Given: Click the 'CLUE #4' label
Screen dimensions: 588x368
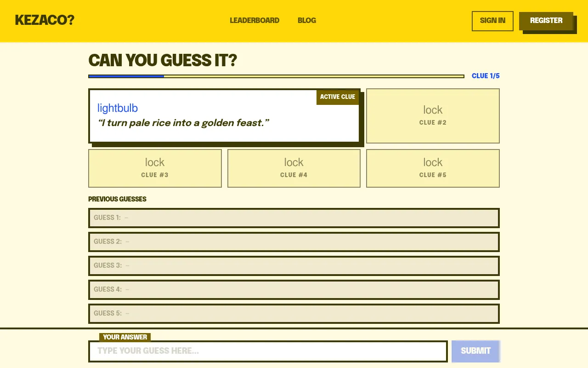Looking at the screenshot, I should [x=294, y=175].
